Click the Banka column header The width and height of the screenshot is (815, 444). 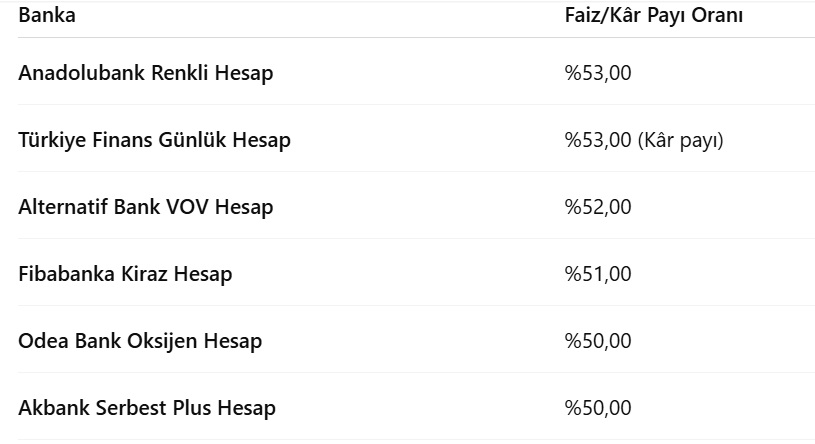[x=47, y=15]
